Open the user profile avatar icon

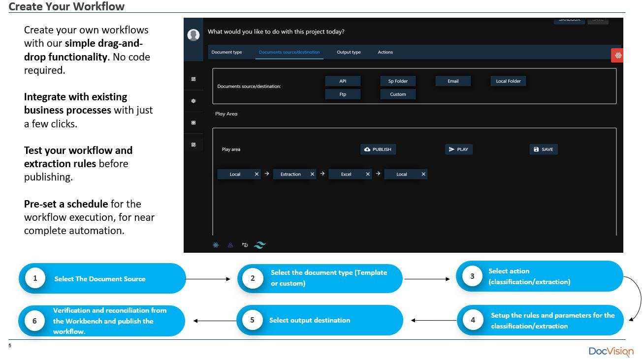pos(193,34)
